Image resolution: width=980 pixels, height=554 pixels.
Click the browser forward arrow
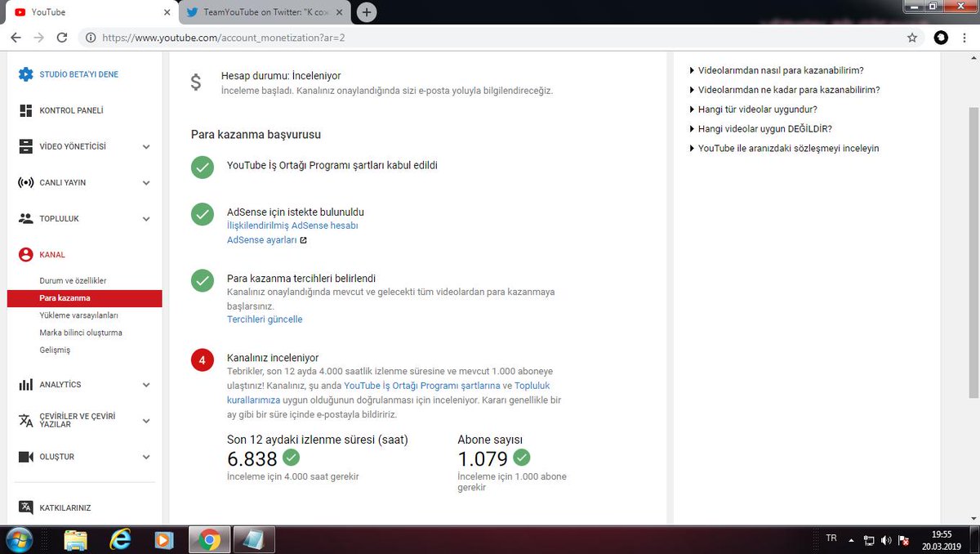[38, 38]
